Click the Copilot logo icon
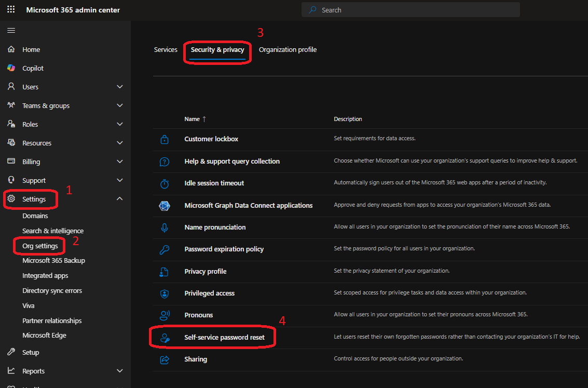This screenshot has width=588, height=388. [x=11, y=68]
